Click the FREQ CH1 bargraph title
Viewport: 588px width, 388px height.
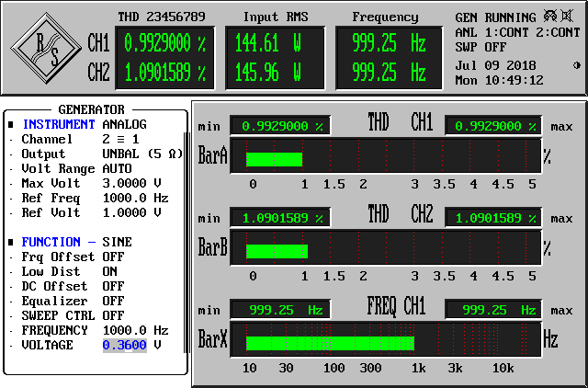coord(396,306)
